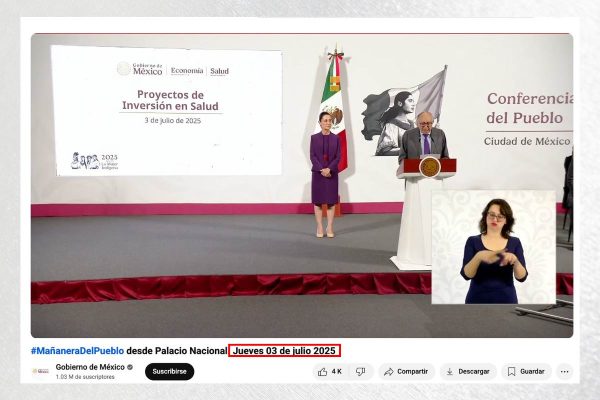The height and width of the screenshot is (400, 600).
Task: Click the subscriber count text 1.03 M de suscriptores
Action: click(85, 377)
